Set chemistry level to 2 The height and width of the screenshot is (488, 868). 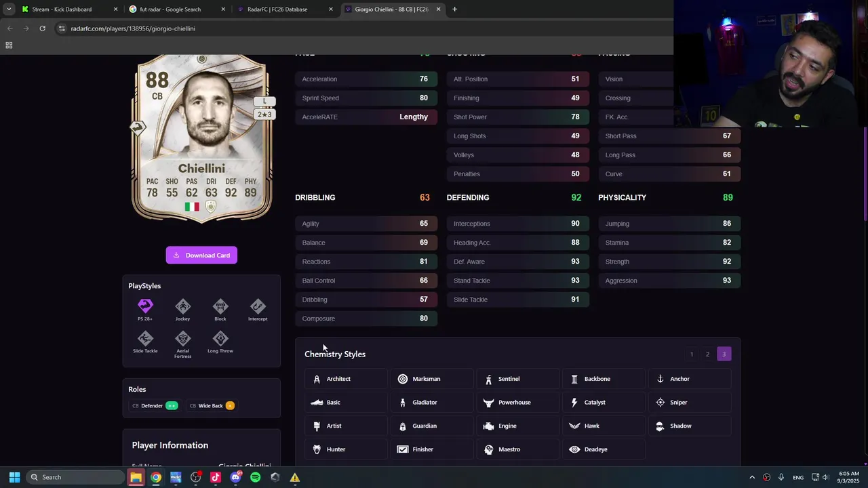click(707, 354)
